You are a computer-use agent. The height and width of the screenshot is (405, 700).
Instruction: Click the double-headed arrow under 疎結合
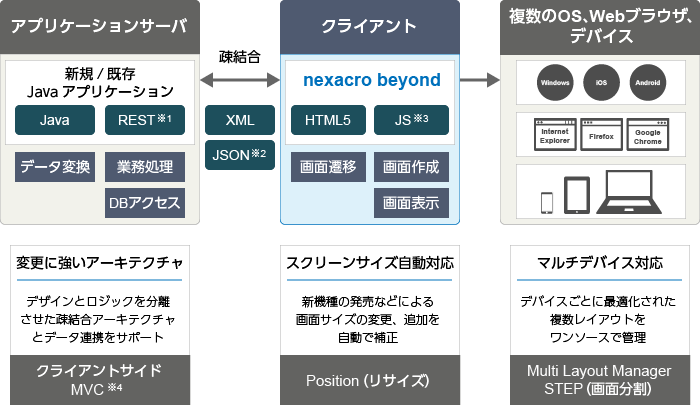click(240, 80)
